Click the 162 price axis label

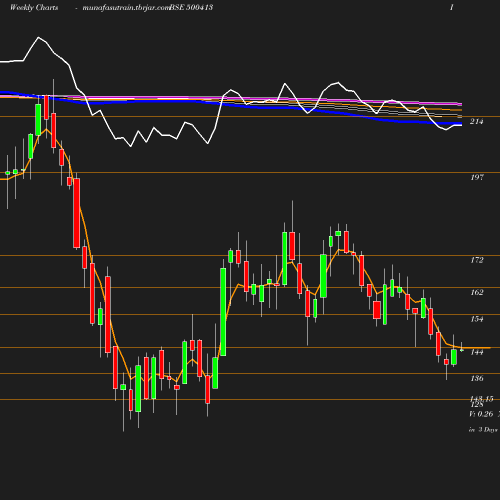point(477,292)
